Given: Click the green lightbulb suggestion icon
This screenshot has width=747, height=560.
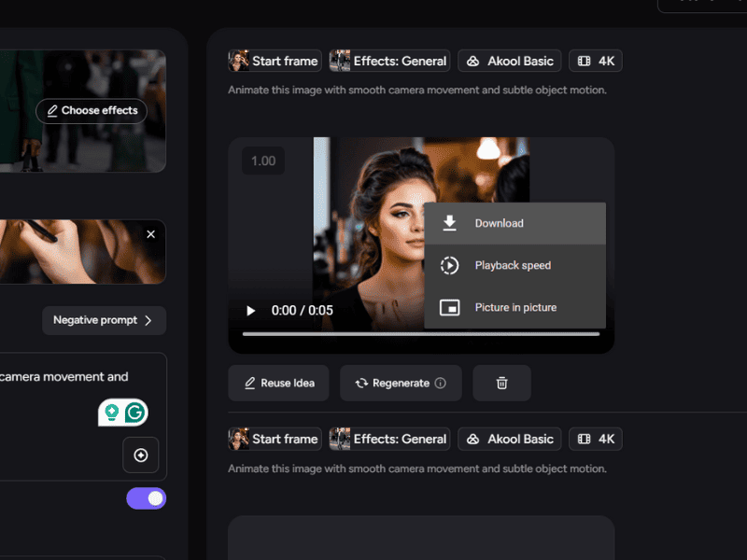Looking at the screenshot, I should 112,413.
